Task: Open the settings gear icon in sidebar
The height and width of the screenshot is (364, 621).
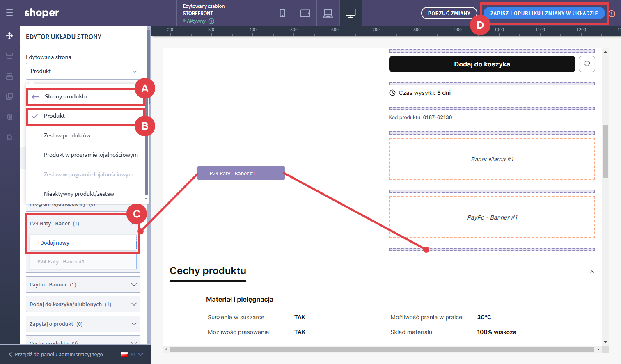Action: coord(9,137)
